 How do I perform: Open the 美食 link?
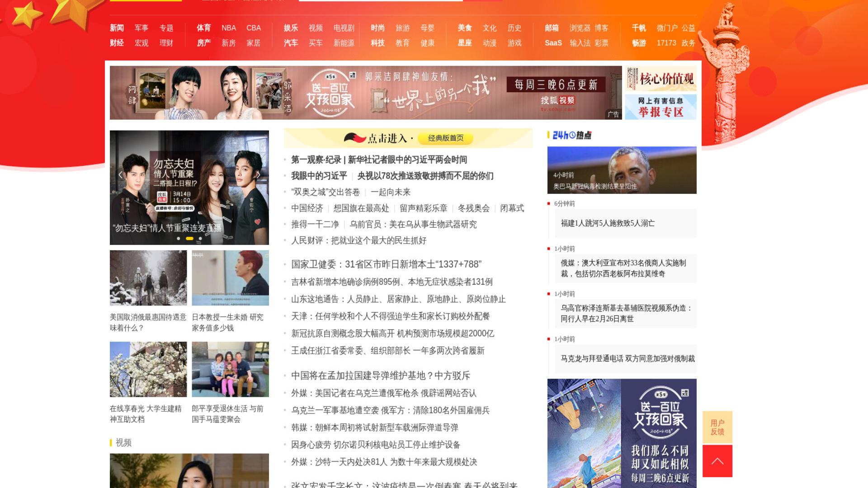click(465, 28)
